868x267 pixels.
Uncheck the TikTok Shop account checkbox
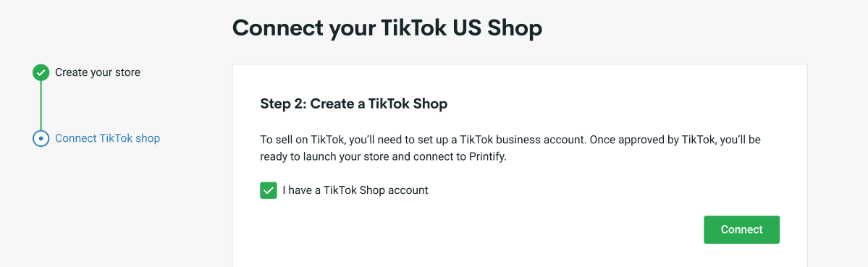pos(269,191)
